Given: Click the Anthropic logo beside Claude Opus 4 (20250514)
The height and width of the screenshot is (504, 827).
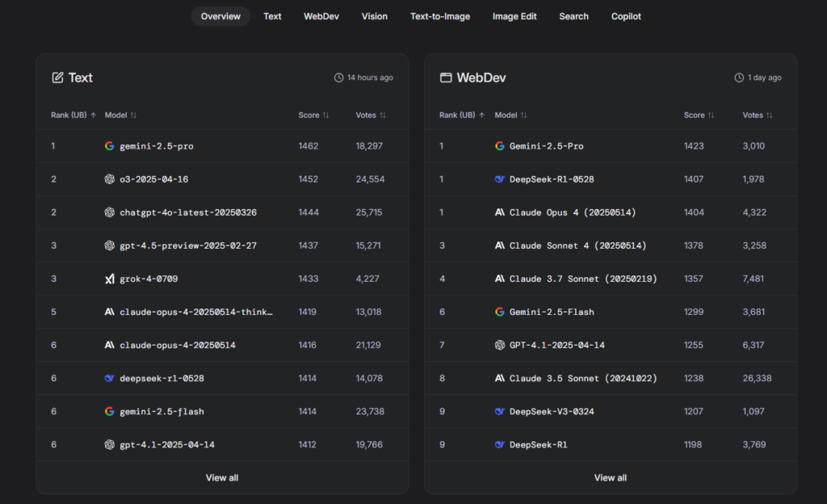Looking at the screenshot, I should coord(499,212).
